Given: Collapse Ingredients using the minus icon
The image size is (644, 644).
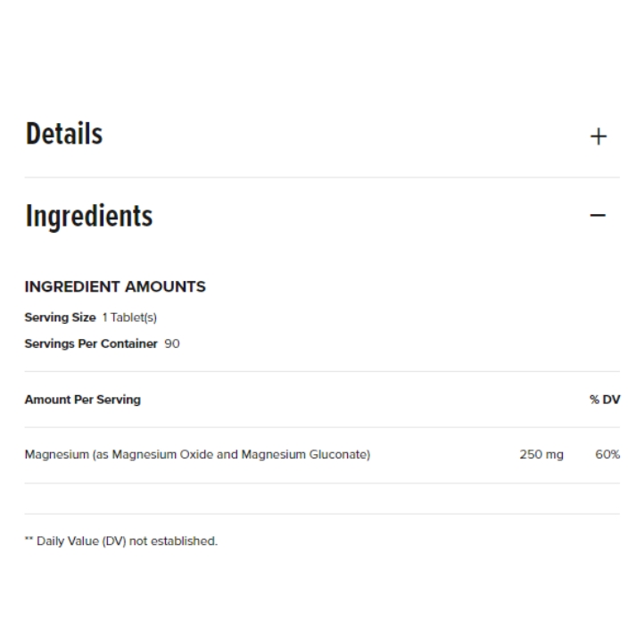Looking at the screenshot, I should coord(598,216).
